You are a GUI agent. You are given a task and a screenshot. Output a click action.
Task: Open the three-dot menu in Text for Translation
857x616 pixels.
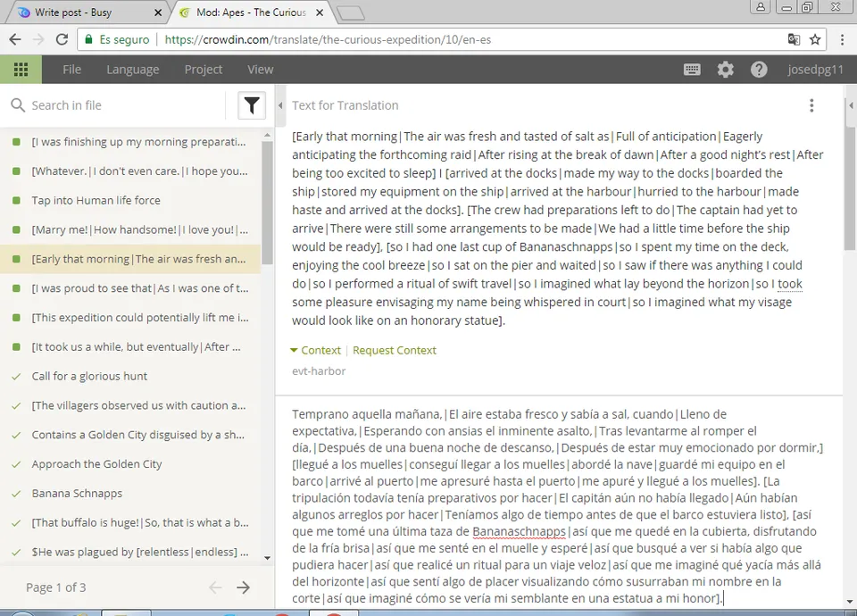click(811, 105)
